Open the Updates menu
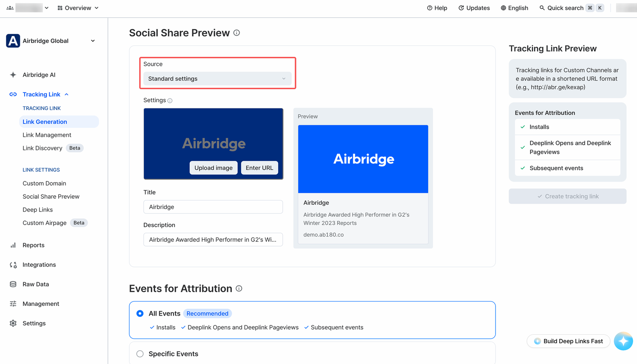 [474, 8]
